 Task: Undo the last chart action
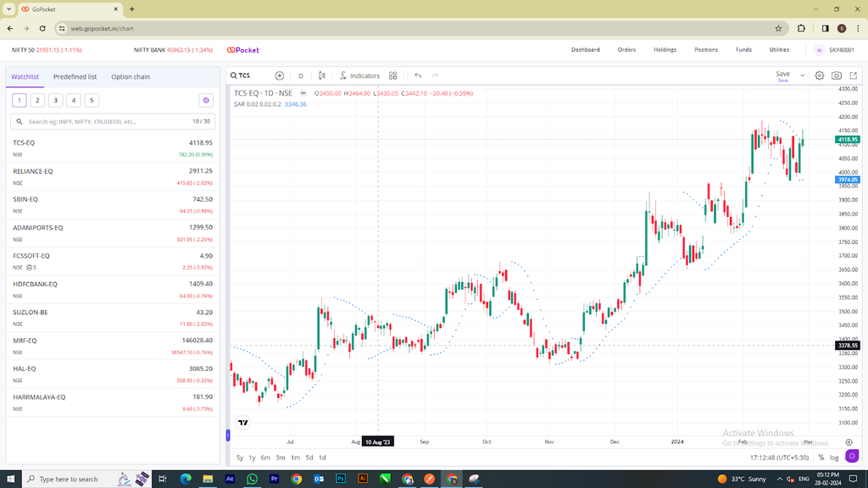coord(418,75)
